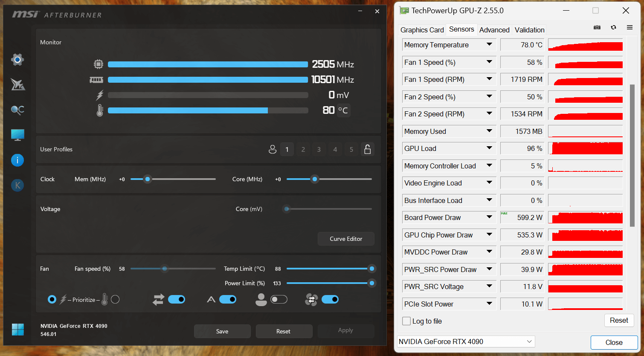
Task: Switch to the Graphics Card tab
Action: (x=422, y=30)
